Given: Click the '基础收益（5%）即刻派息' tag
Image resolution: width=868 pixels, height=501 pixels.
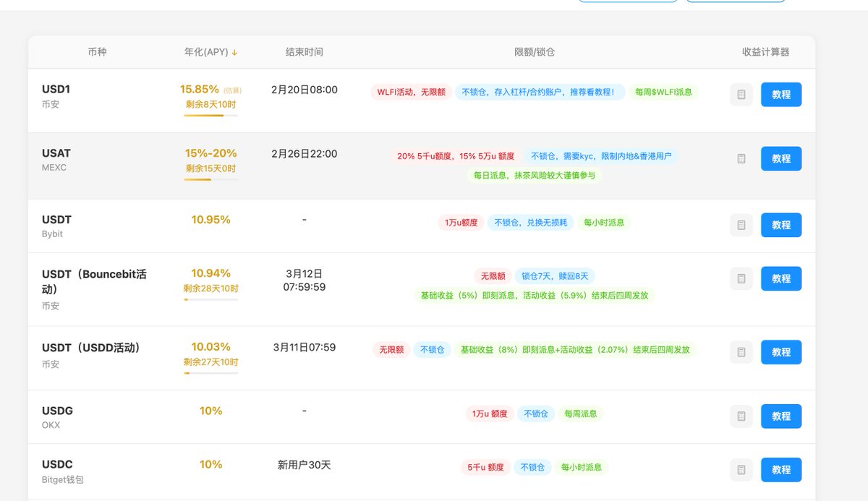Looking at the screenshot, I should tap(535, 295).
